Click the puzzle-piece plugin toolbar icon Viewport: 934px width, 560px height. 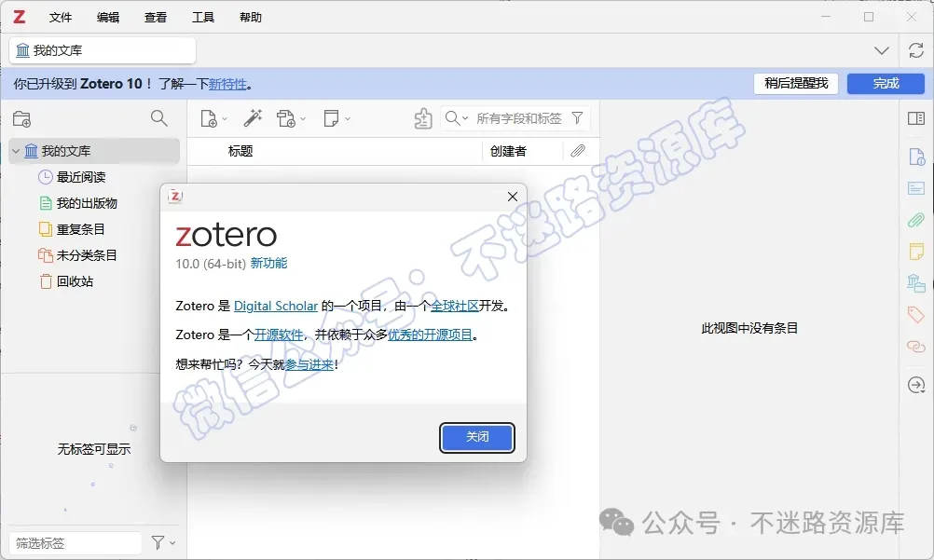tap(423, 118)
